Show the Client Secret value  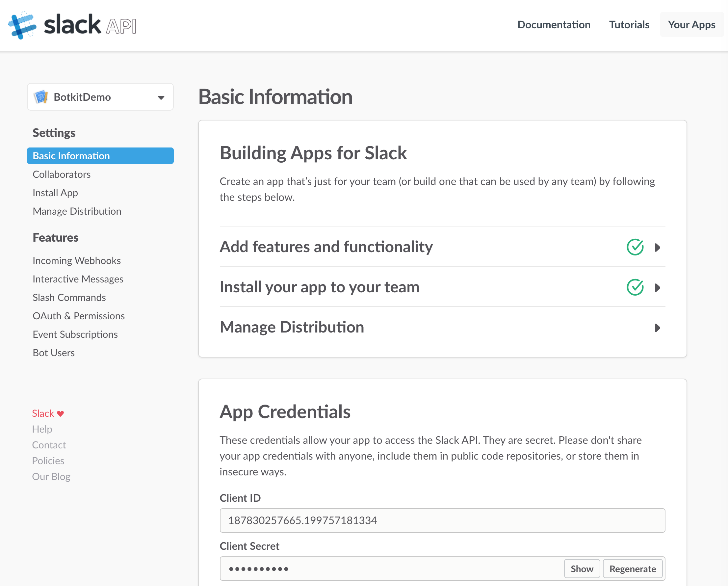[x=582, y=569]
